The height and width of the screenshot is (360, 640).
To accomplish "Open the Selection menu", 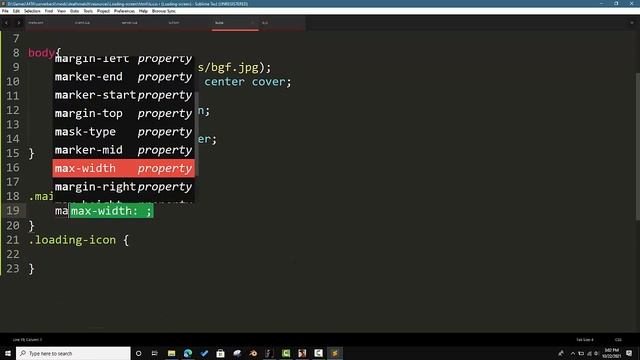I will point(32,11).
